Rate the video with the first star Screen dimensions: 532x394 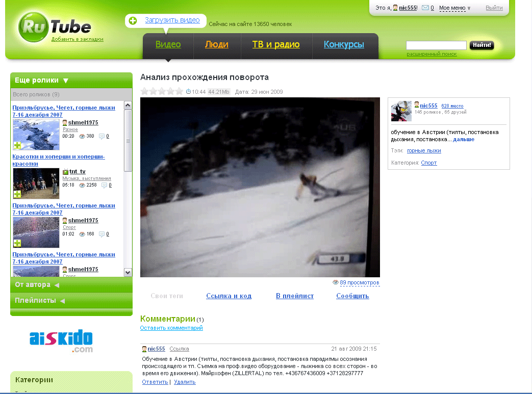pyautogui.click(x=144, y=91)
